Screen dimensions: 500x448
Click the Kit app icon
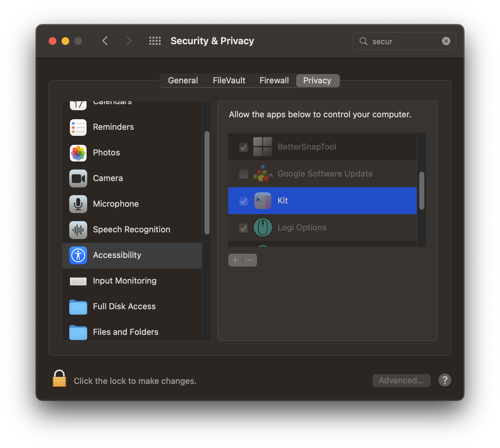263,201
